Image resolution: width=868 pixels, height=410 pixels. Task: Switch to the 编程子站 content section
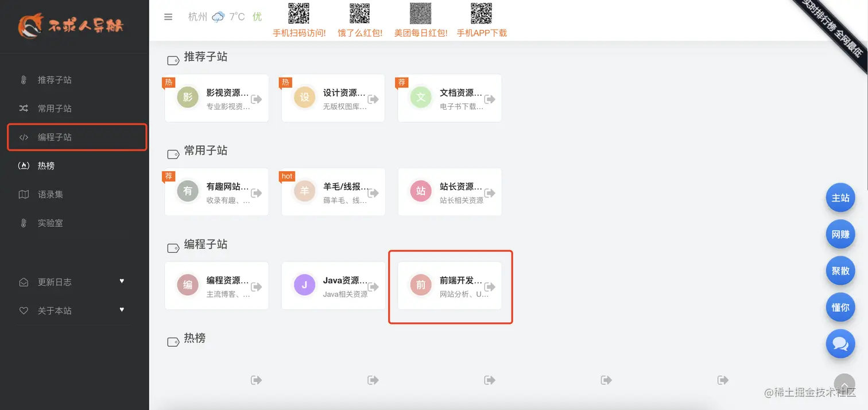[205, 244]
